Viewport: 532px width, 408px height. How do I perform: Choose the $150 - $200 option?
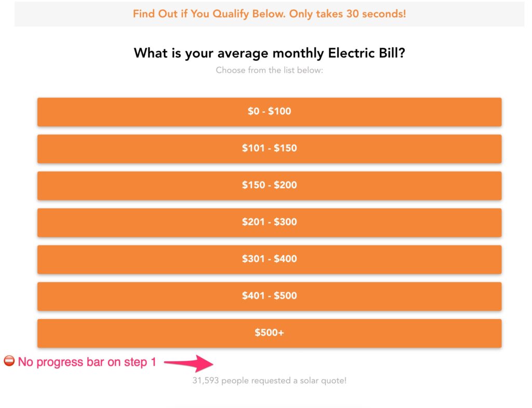click(269, 186)
